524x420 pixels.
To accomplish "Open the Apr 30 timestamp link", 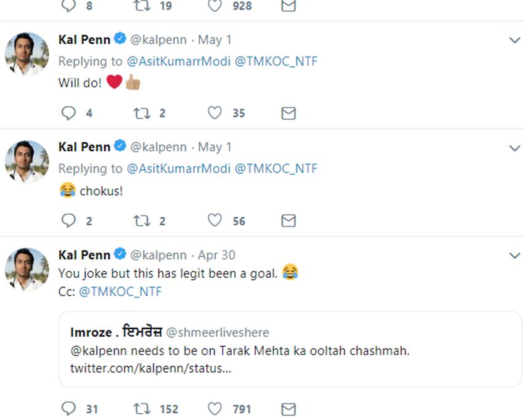I will (x=216, y=255).
